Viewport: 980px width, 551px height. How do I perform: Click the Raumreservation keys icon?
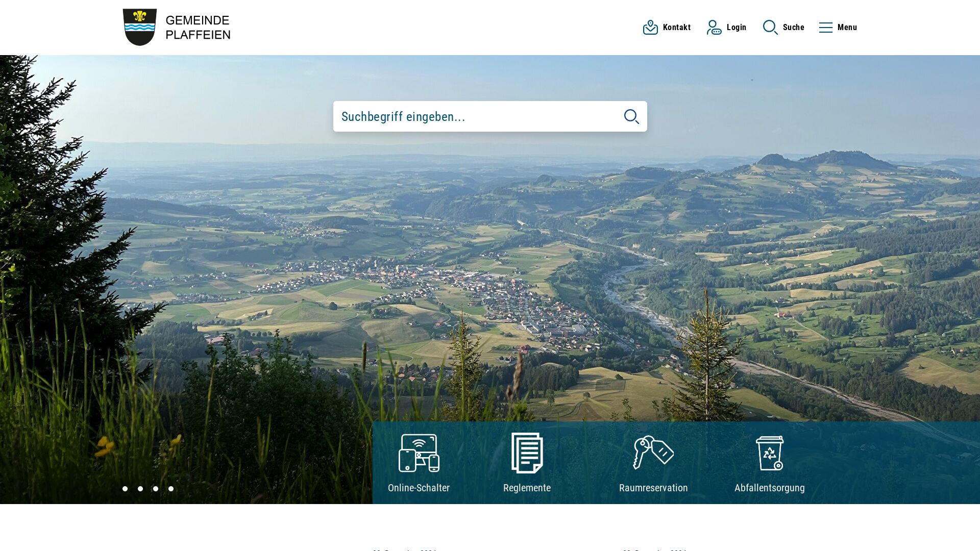[653, 453]
